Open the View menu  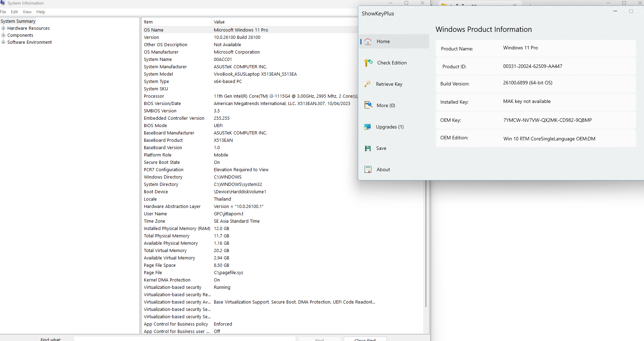point(27,12)
